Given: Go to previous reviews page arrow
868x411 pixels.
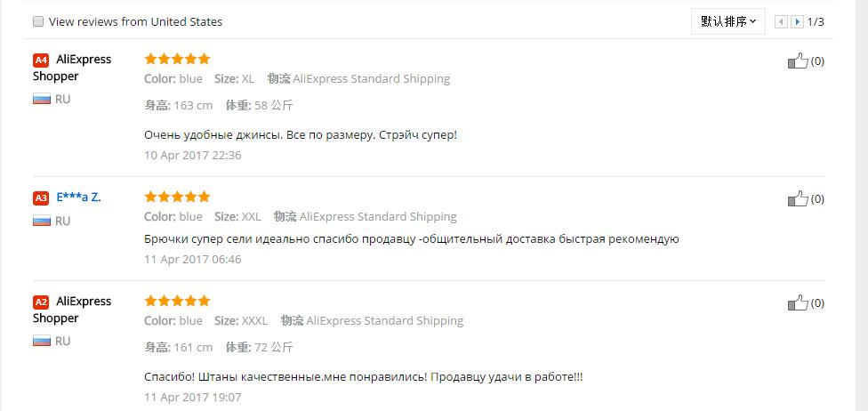Looking at the screenshot, I should click(782, 21).
